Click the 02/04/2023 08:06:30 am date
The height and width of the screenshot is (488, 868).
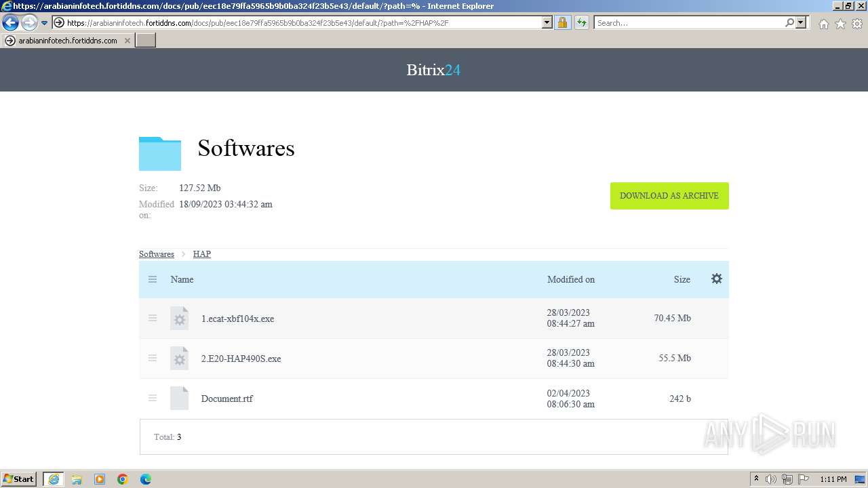tap(571, 399)
